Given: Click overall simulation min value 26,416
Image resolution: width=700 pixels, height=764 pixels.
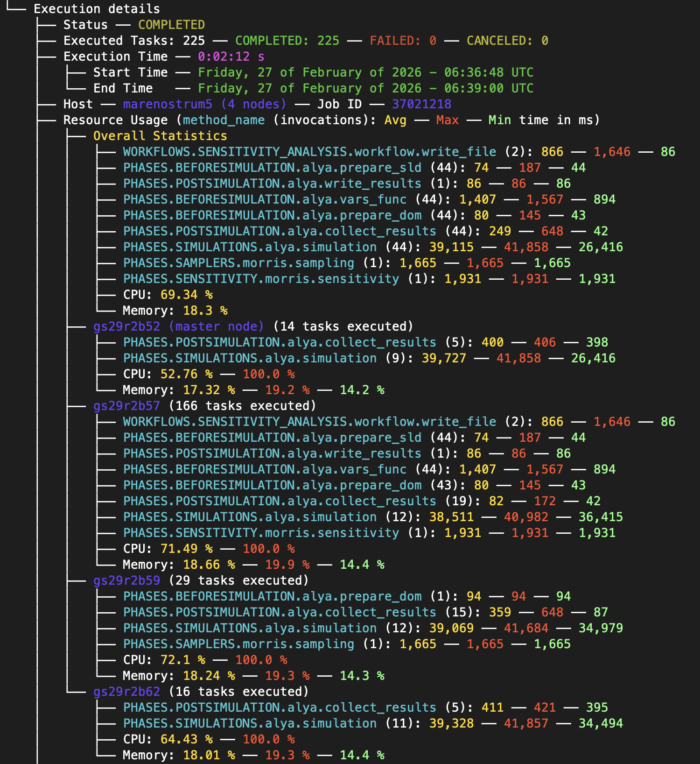Looking at the screenshot, I should (601, 247).
